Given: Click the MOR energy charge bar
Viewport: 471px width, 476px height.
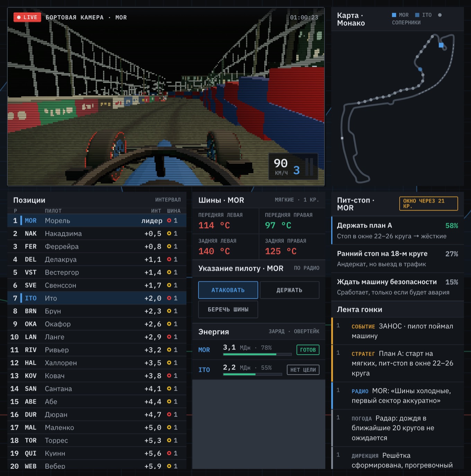Looking at the screenshot, I should [257, 354].
